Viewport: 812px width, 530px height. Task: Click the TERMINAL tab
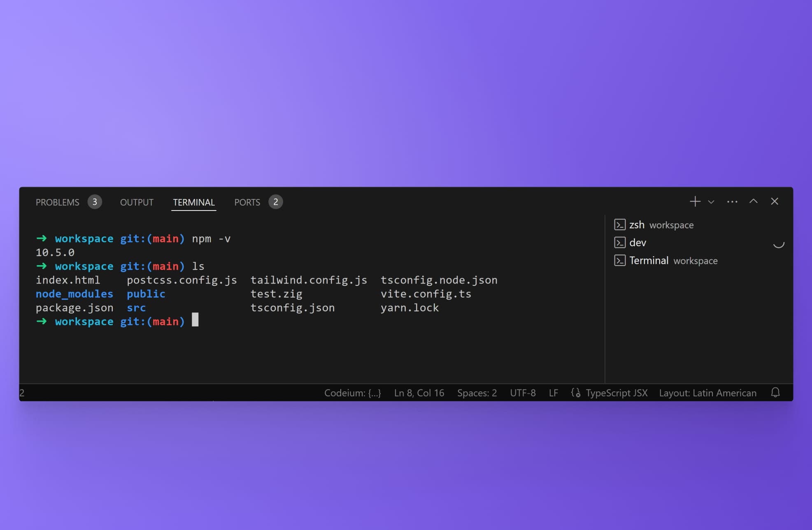tap(193, 202)
